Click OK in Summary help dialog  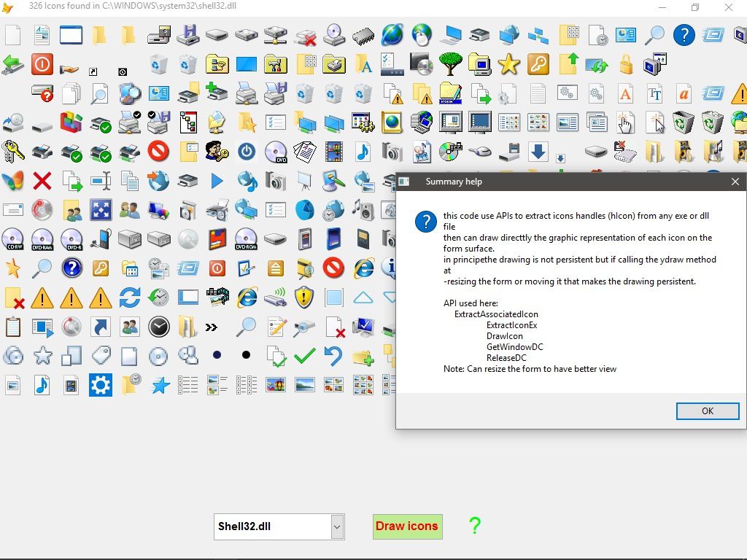[x=708, y=411]
